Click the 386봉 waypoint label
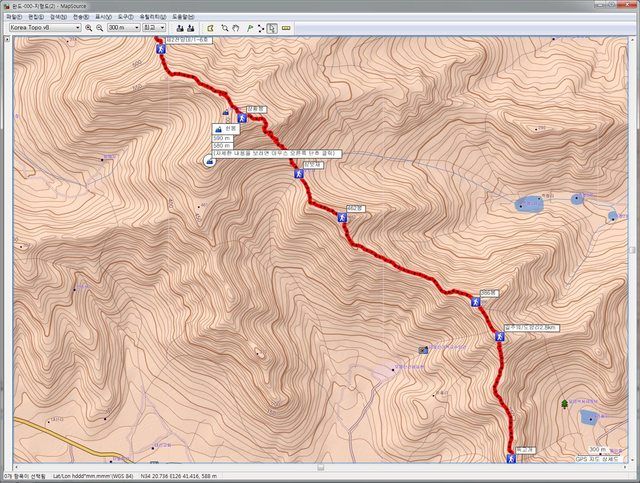 coord(489,293)
